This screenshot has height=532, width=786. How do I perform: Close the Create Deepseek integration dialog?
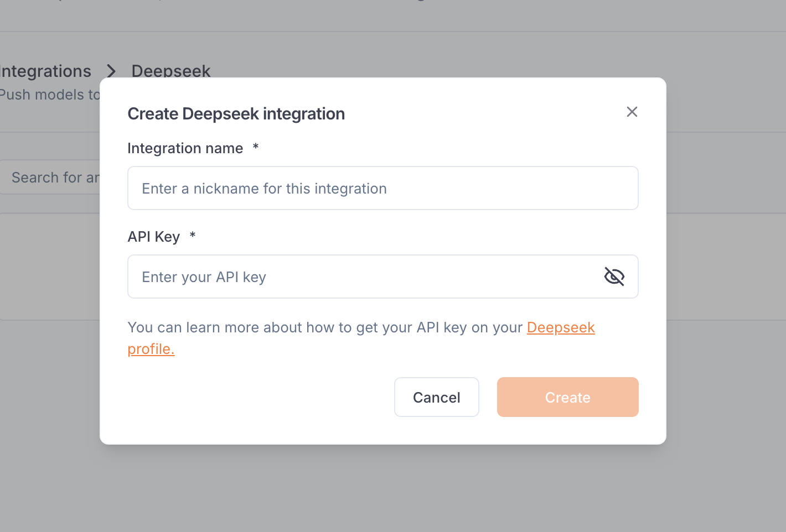(632, 112)
